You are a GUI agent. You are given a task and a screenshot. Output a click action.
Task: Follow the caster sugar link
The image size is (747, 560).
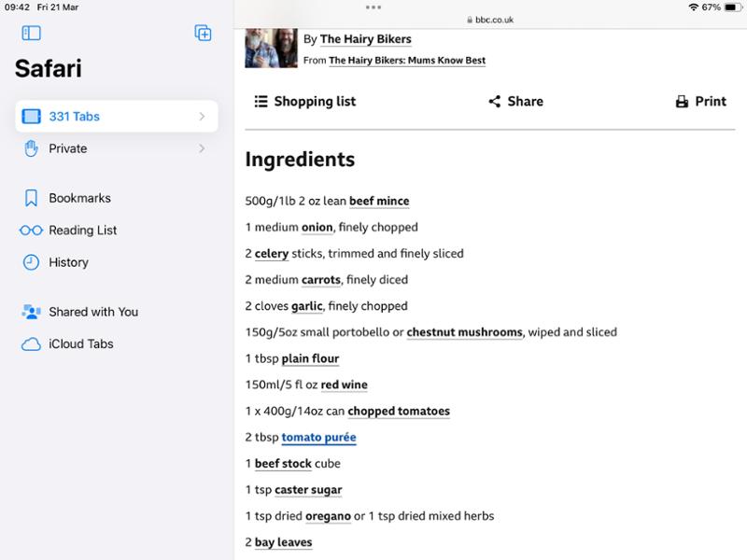[x=308, y=490]
